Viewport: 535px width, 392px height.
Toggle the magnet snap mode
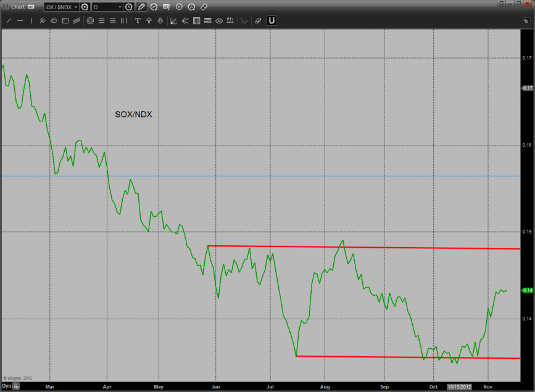point(272,20)
